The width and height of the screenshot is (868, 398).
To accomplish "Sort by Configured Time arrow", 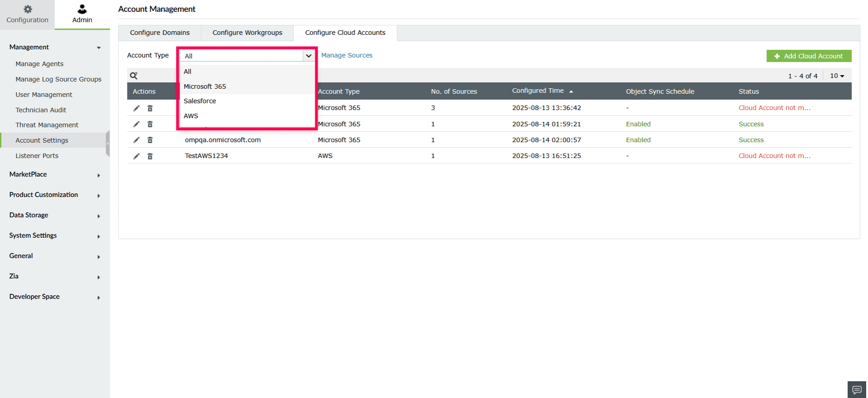I will click(x=571, y=91).
